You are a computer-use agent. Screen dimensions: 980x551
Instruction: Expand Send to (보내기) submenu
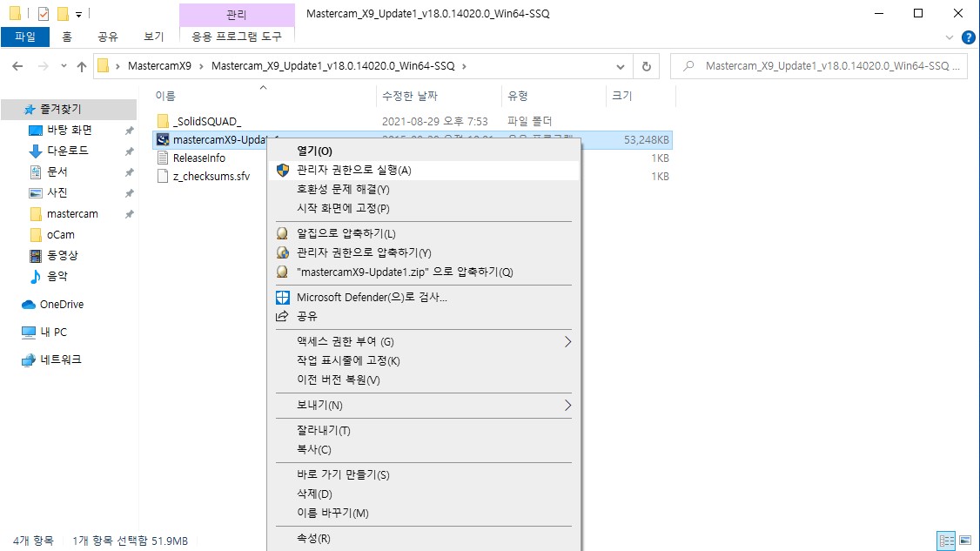pos(424,406)
